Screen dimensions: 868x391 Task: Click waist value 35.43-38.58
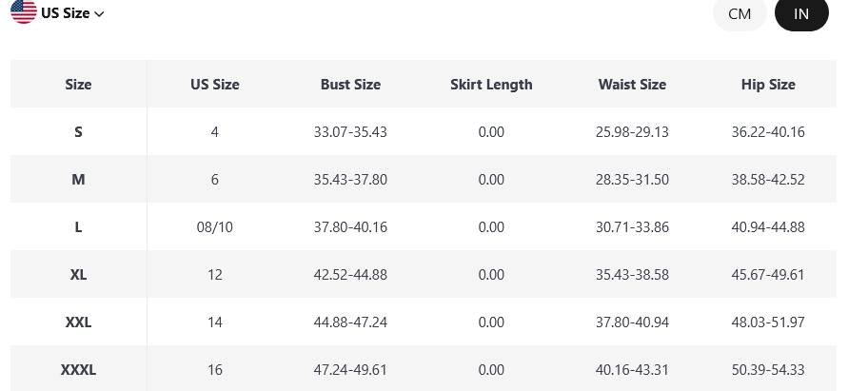(632, 275)
